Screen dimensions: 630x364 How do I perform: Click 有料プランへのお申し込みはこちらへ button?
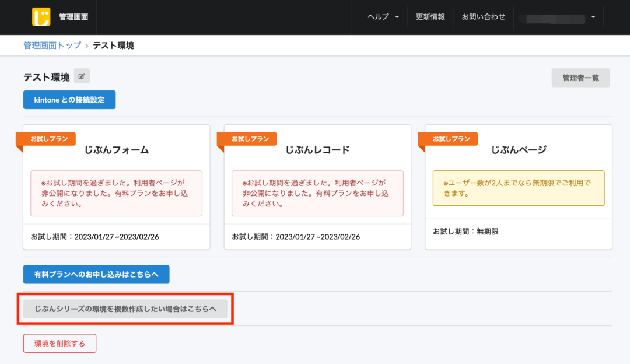[96, 274]
